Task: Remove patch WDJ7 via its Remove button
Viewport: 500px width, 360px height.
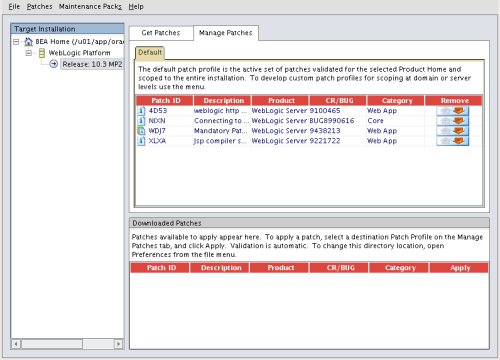Action: click(453, 131)
